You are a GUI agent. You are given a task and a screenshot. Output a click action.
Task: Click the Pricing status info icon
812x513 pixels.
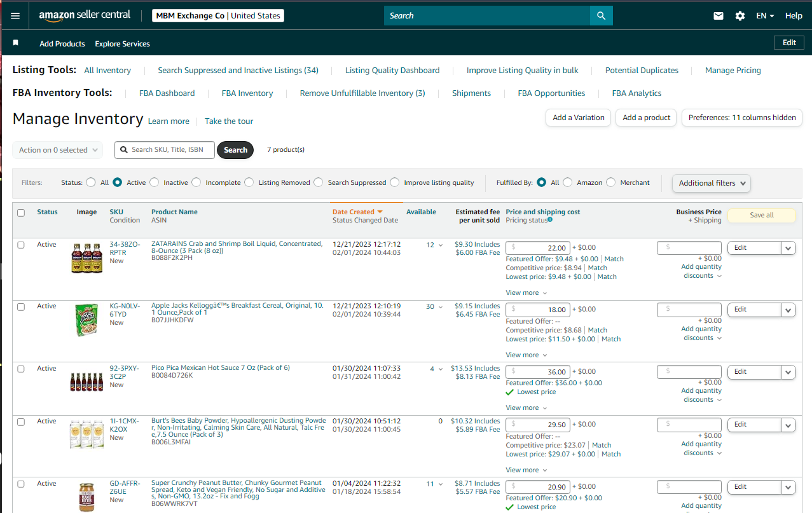(550, 220)
